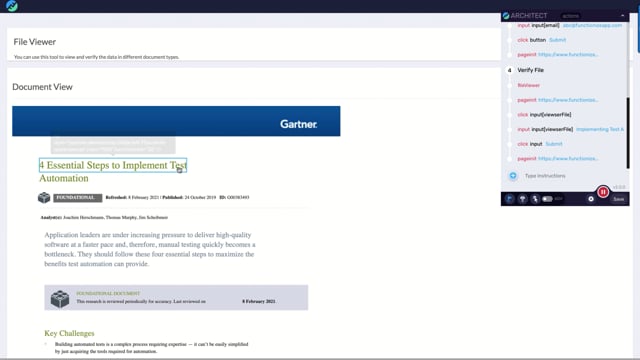
Task: Toggle the switch in the Architect footer
Action: [x=547, y=199]
